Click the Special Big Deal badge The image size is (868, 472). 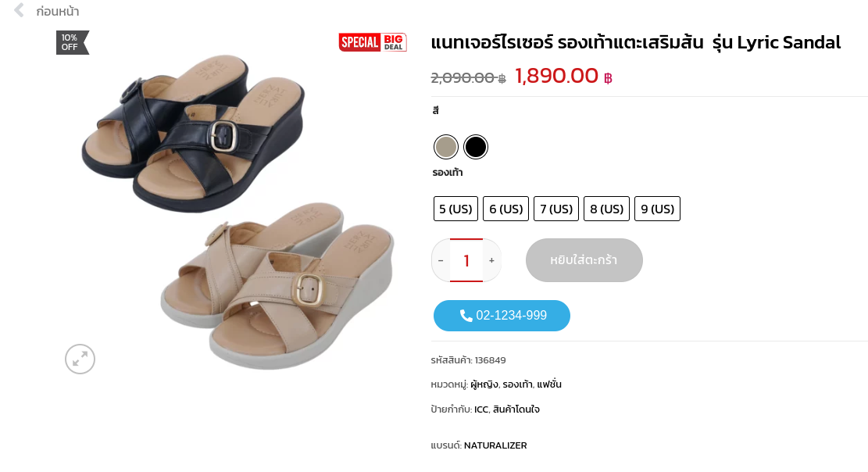click(x=373, y=42)
